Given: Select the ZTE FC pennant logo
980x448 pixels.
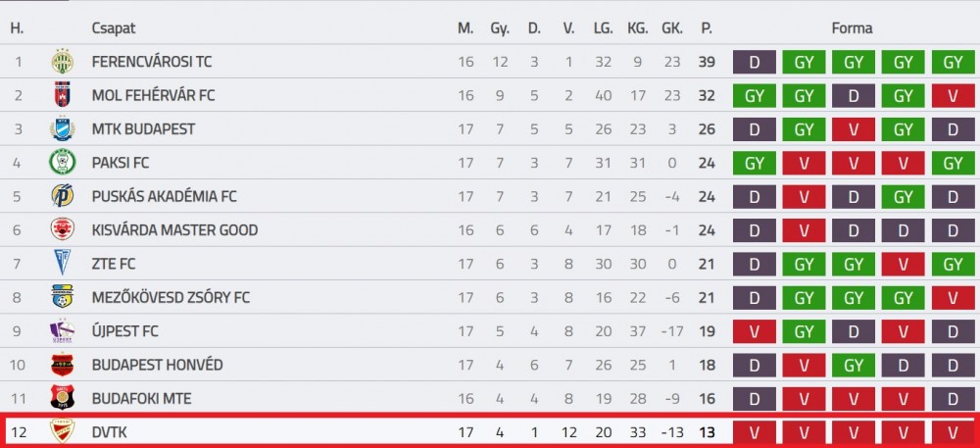Looking at the screenshot, I should [63, 263].
